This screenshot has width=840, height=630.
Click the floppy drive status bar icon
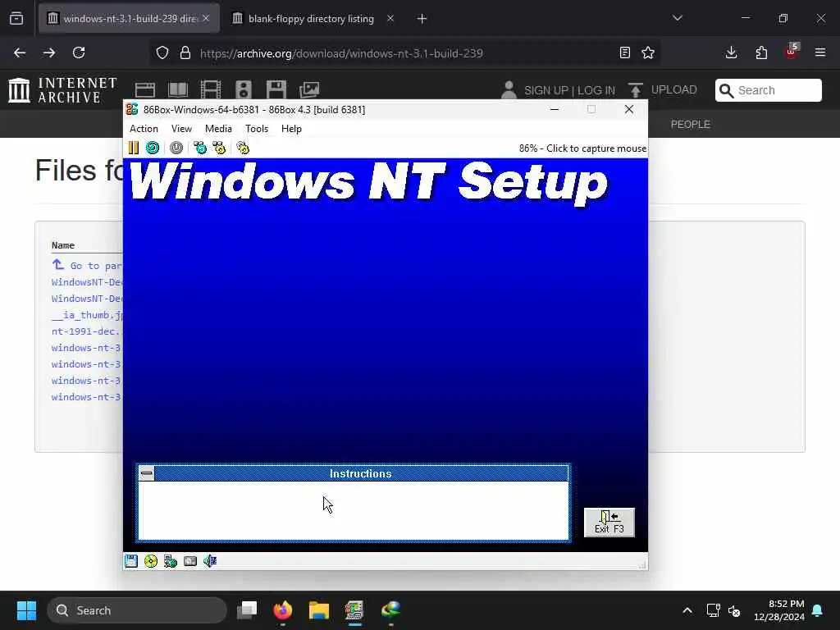131,561
